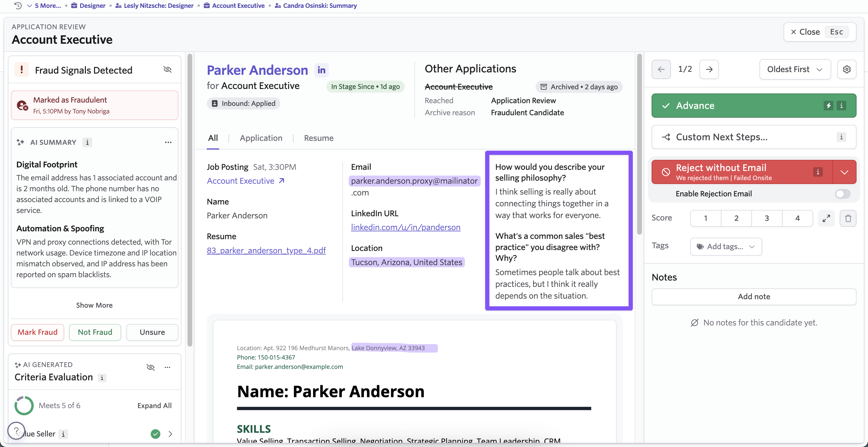Open Parker Anderson's LinkedIn icon

click(x=322, y=70)
